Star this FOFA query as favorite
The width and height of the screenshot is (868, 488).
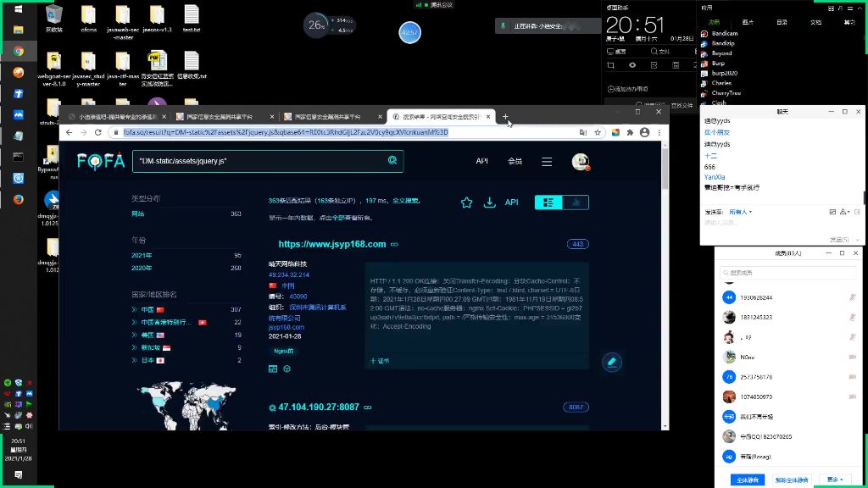click(467, 202)
